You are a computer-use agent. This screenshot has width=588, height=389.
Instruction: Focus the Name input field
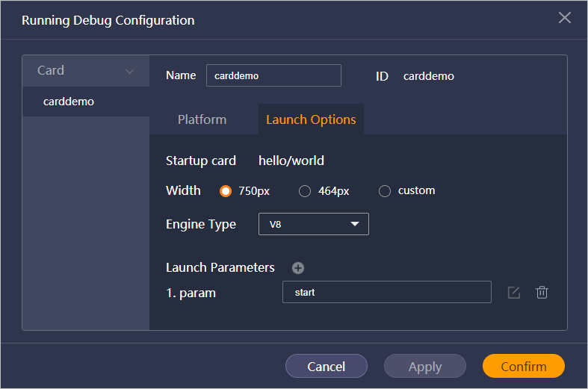(x=273, y=75)
